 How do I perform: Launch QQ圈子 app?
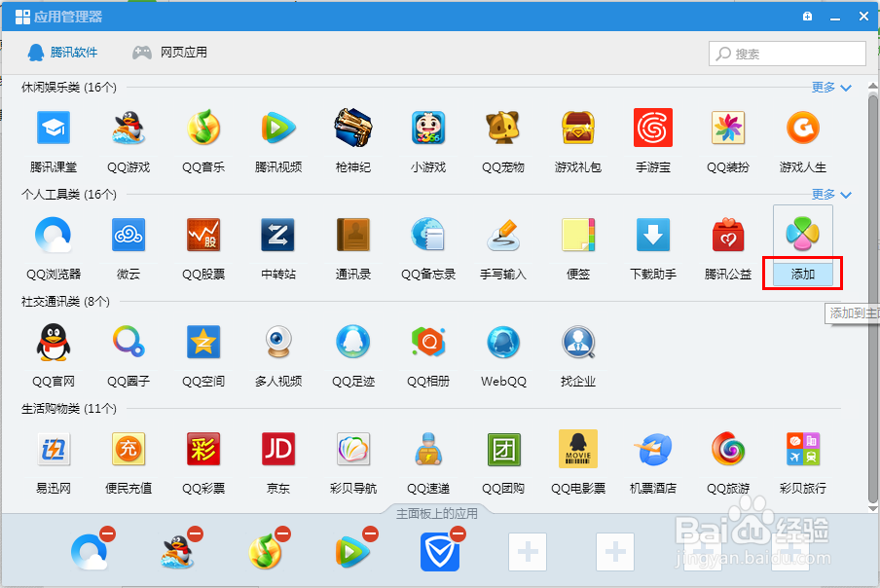point(128,342)
